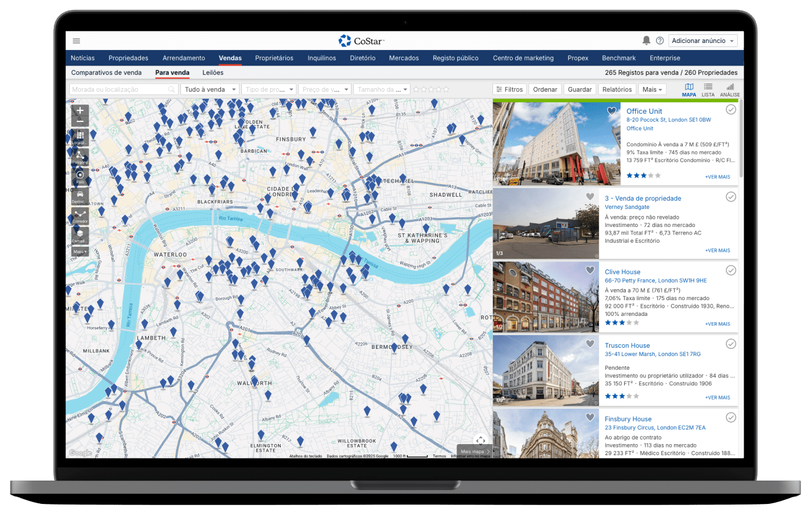
Task: Open the 'Mais' dropdown button
Action: (652, 89)
